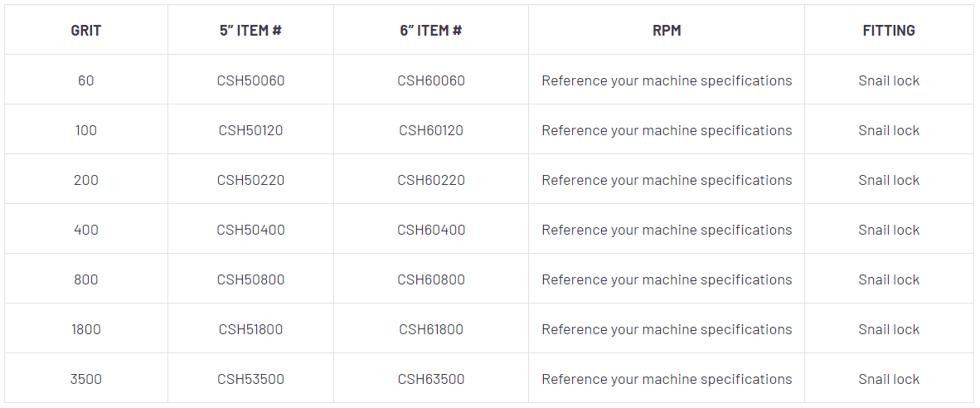980x408 pixels.
Task: Click the CSH50220 item cell
Action: click(x=250, y=180)
